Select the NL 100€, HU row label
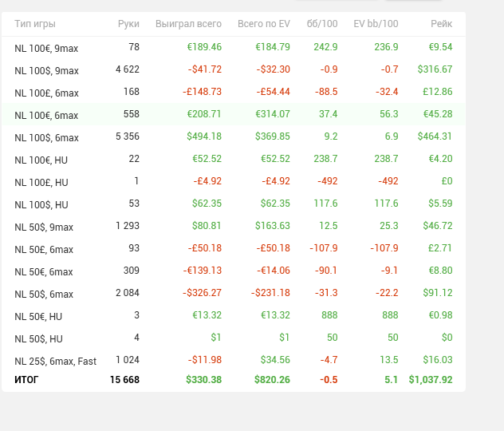This screenshot has width=504, height=431. pyautogui.click(x=41, y=160)
